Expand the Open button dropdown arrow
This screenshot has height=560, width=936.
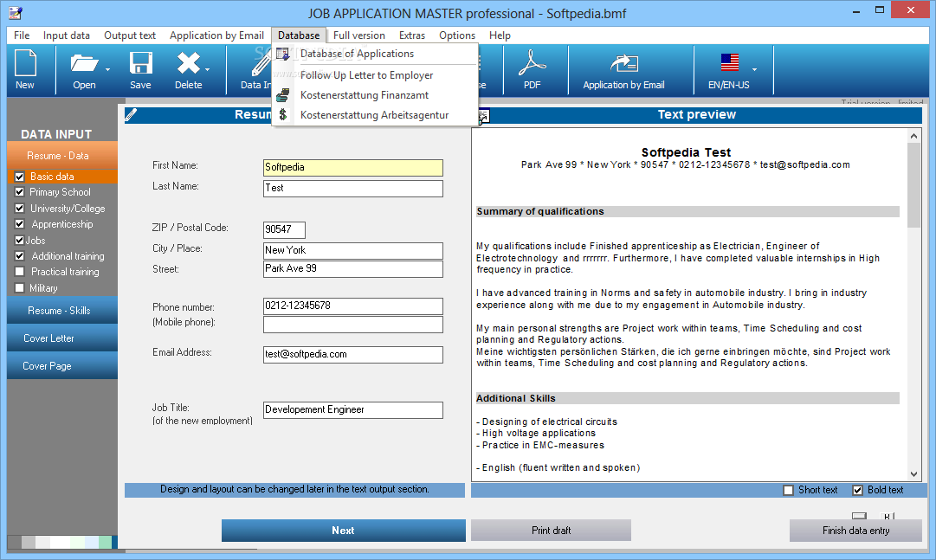click(x=107, y=70)
